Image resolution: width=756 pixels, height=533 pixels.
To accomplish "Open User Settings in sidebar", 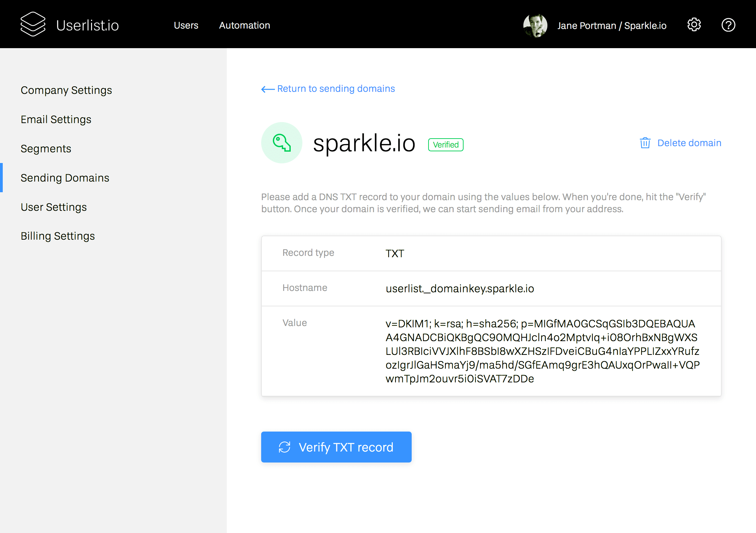I will [x=54, y=207].
